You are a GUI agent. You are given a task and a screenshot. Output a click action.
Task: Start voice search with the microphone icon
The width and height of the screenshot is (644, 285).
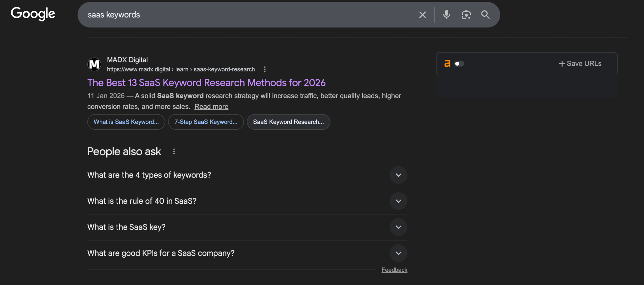[446, 14]
